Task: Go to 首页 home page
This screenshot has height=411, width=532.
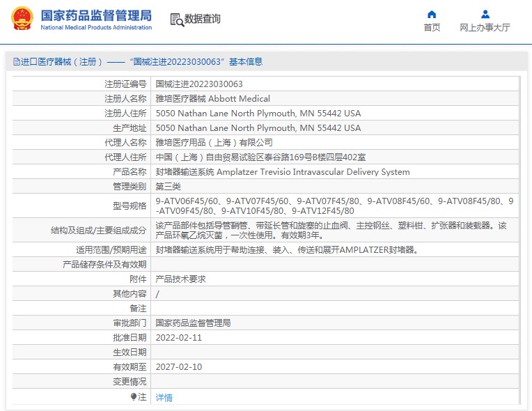Action: (432, 27)
